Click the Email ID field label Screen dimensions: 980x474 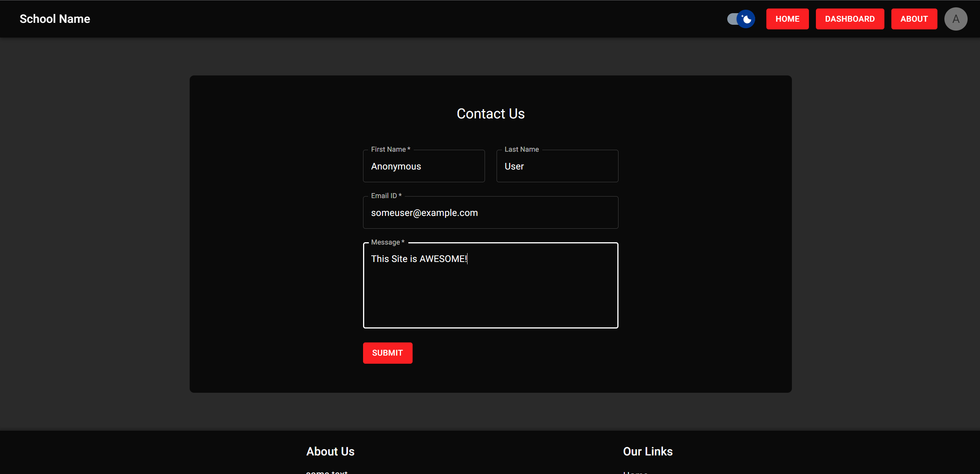pos(384,196)
